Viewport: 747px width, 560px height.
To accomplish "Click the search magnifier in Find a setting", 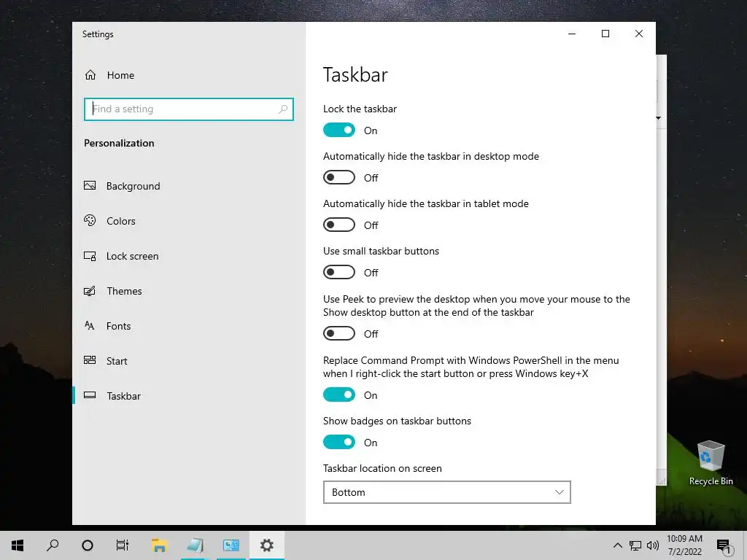I will coord(283,109).
